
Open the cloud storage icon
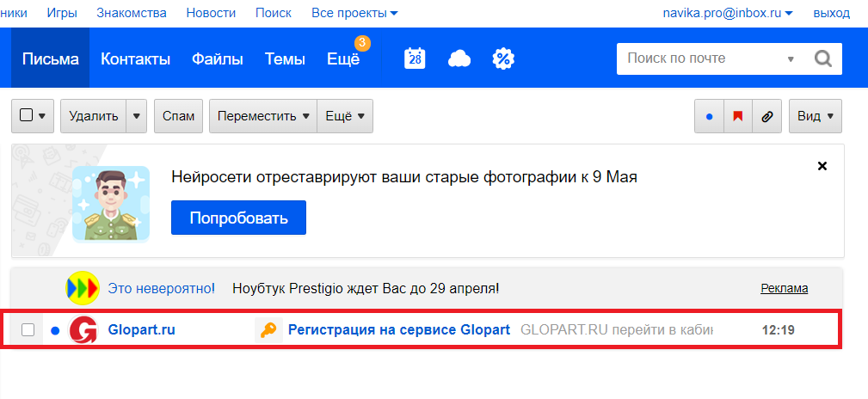pos(459,58)
